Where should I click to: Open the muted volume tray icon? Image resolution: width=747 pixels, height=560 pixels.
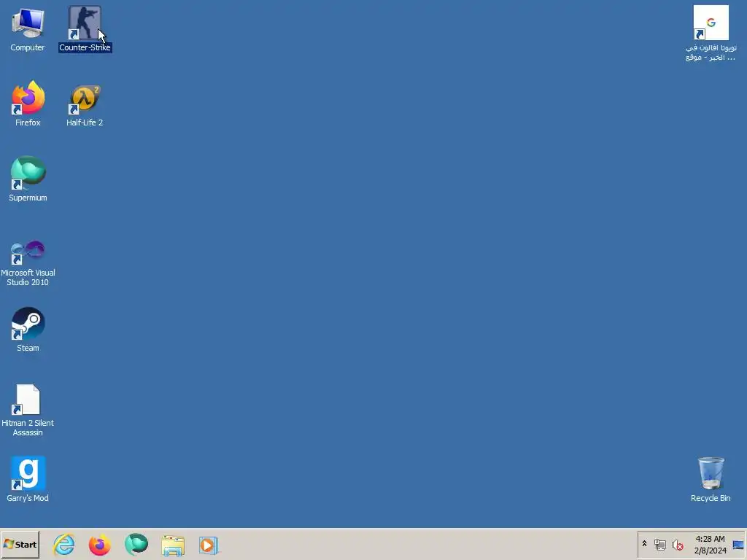point(677,545)
